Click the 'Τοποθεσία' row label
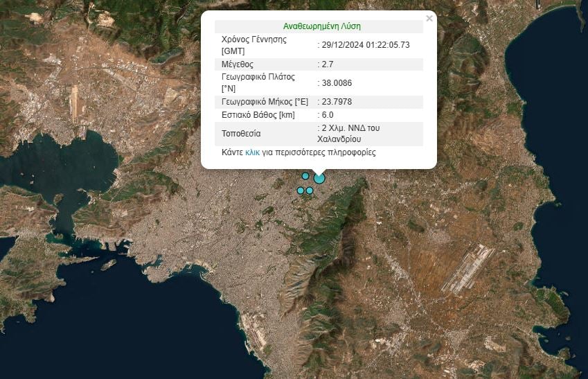 click(241, 133)
